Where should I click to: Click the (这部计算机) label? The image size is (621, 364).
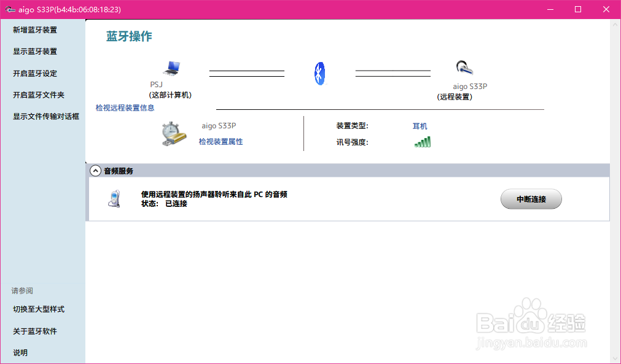pyautogui.click(x=170, y=95)
